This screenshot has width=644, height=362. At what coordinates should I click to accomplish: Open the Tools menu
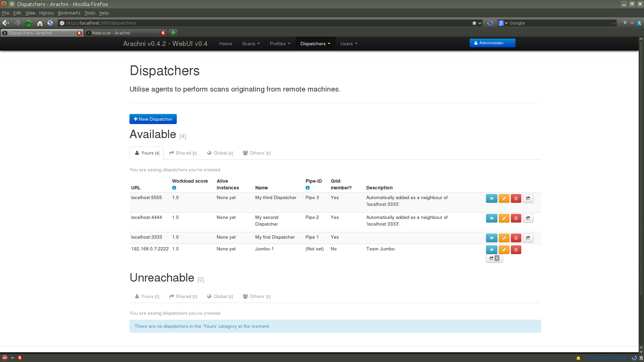click(x=90, y=13)
